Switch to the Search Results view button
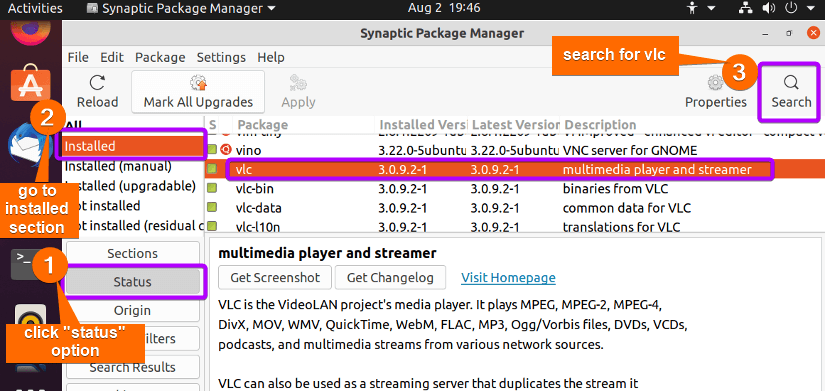This screenshot has width=825, height=391. 133,367
